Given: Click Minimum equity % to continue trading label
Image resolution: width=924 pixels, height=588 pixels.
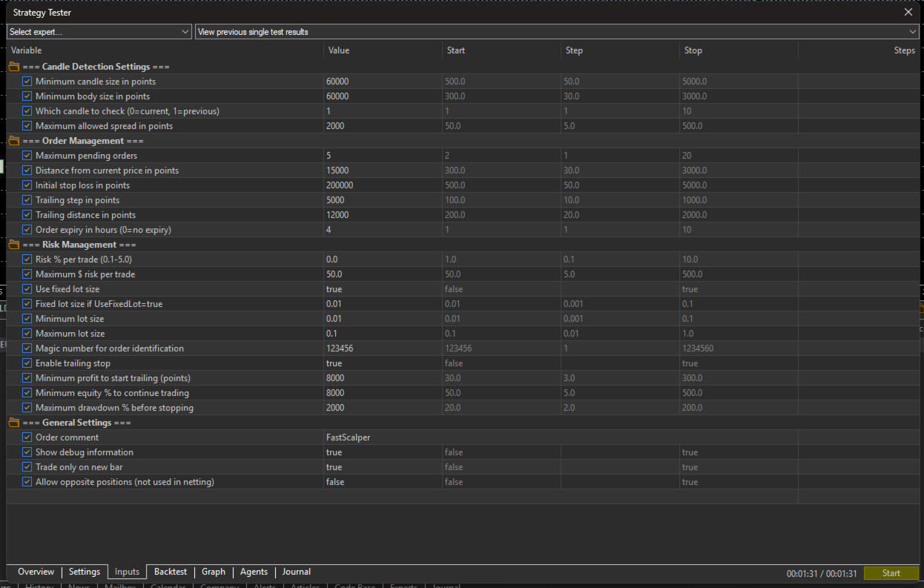Looking at the screenshot, I should pos(112,393).
